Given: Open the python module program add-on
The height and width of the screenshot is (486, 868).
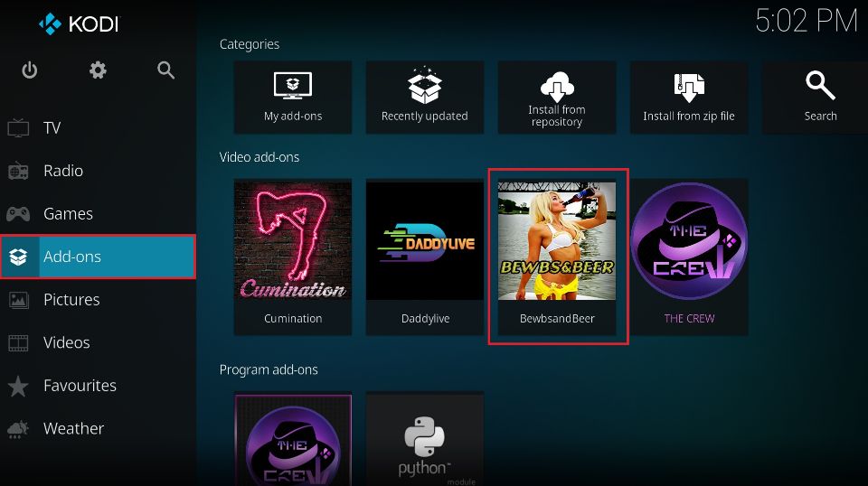Looking at the screenshot, I should point(425,439).
